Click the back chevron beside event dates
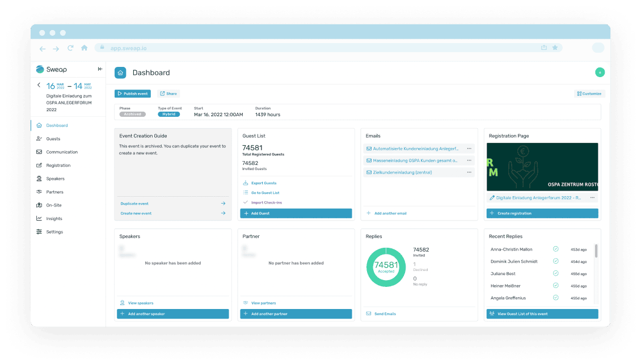 pos(39,86)
